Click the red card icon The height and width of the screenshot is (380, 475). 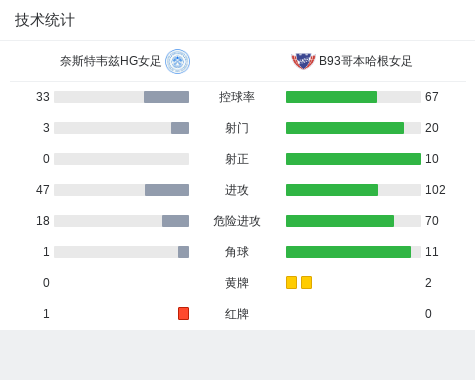(x=183, y=313)
